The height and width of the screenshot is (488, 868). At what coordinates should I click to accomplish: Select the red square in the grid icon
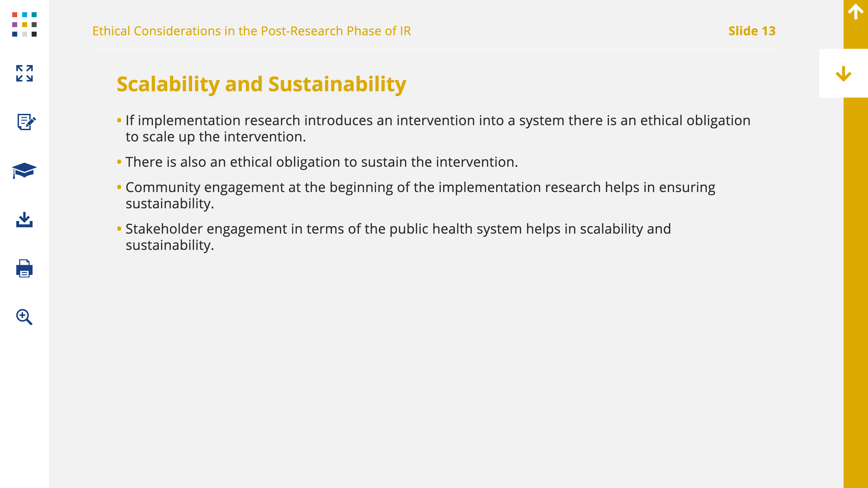14,14
